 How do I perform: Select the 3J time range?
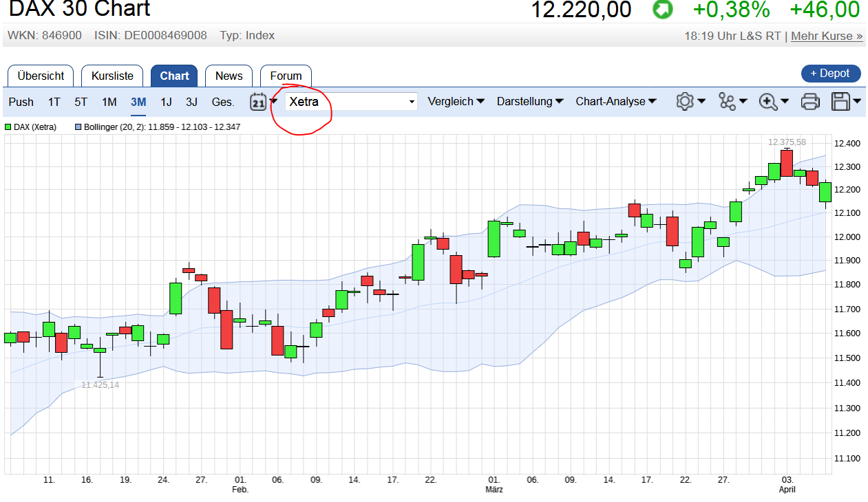pos(191,102)
